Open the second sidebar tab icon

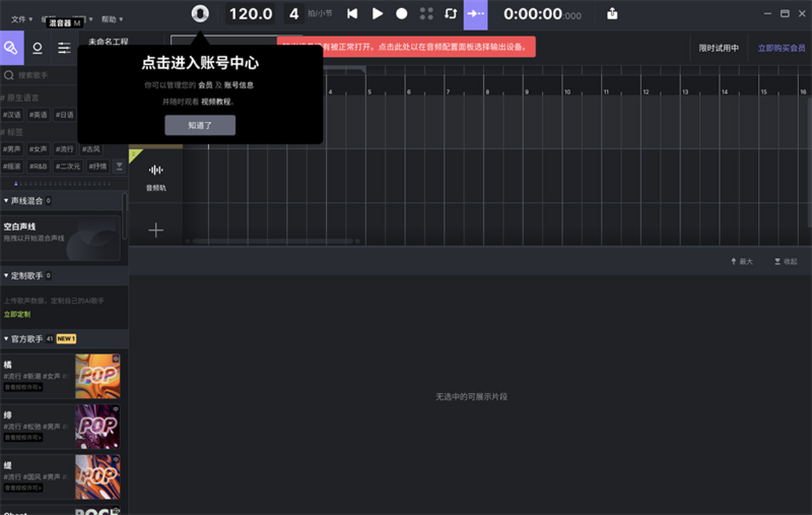click(x=38, y=48)
